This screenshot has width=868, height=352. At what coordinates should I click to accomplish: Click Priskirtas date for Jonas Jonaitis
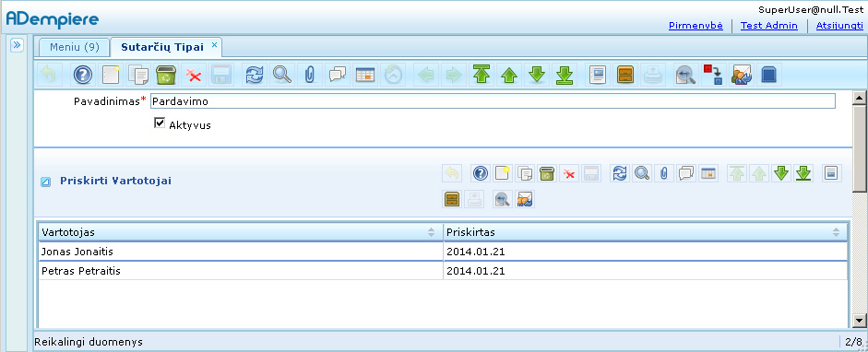[x=476, y=252]
